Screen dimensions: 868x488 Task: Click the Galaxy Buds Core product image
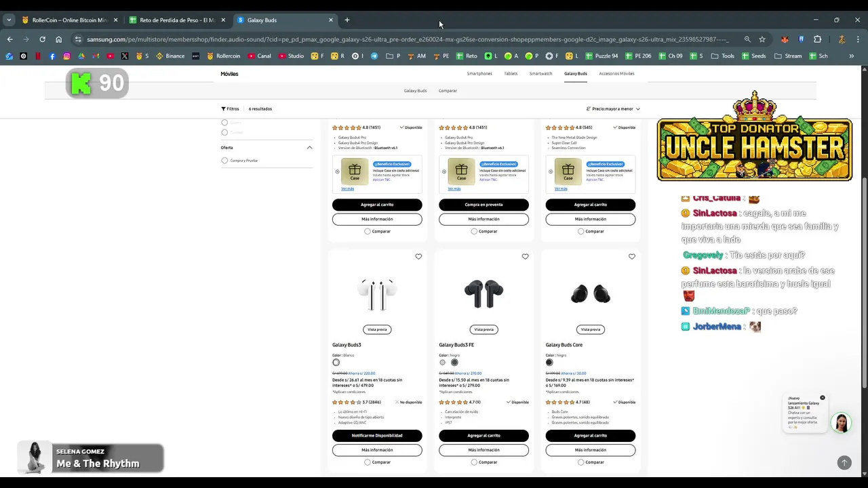pos(591,294)
